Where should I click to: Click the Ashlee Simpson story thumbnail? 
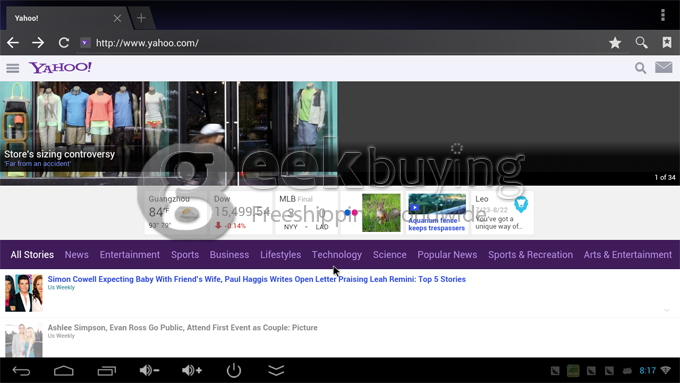coord(24,340)
